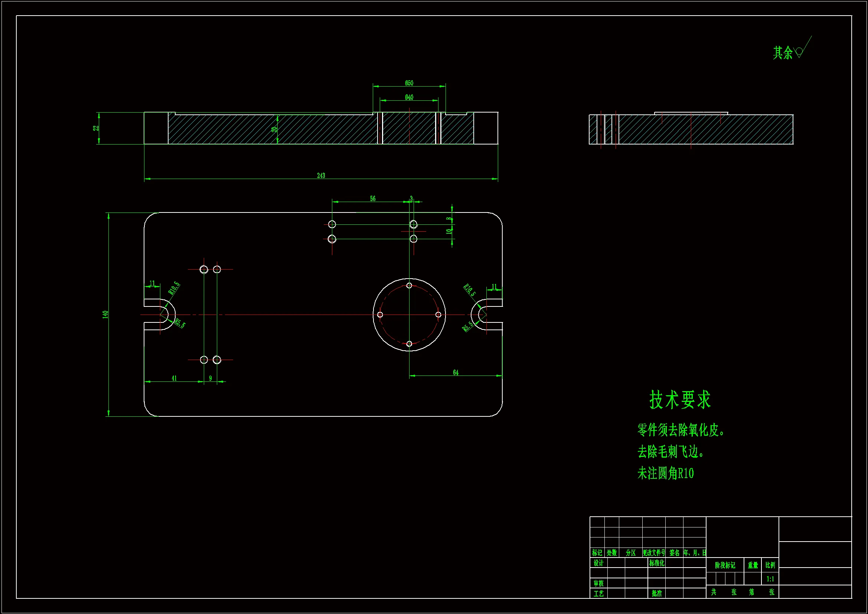Select the 设计 cell in title block
This screenshot has height=614, width=868.
598,563
